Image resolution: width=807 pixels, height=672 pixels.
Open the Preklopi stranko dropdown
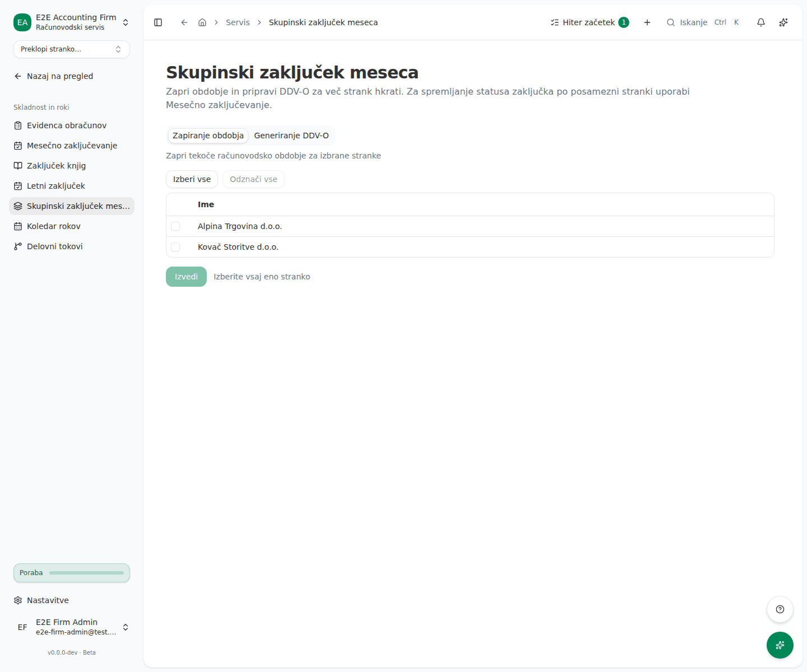[72, 49]
